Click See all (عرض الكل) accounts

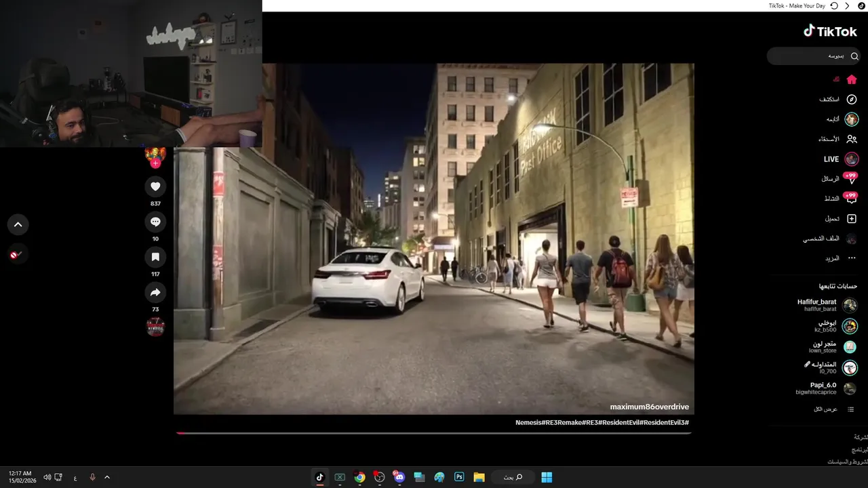point(834,409)
